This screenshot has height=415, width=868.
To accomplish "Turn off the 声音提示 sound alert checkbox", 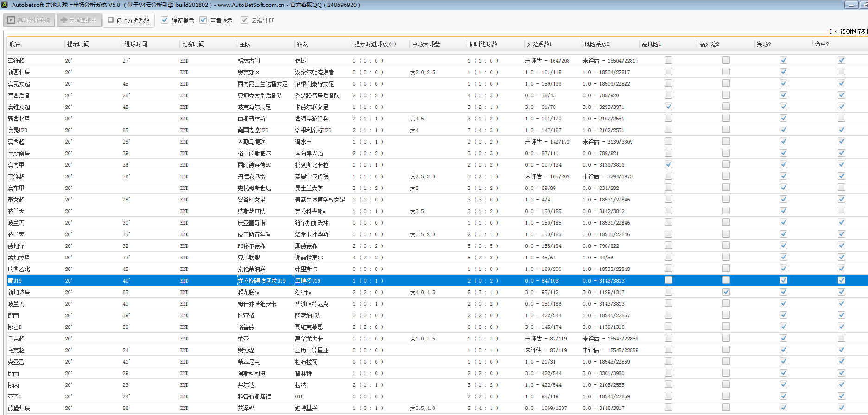I will pyautogui.click(x=203, y=20).
